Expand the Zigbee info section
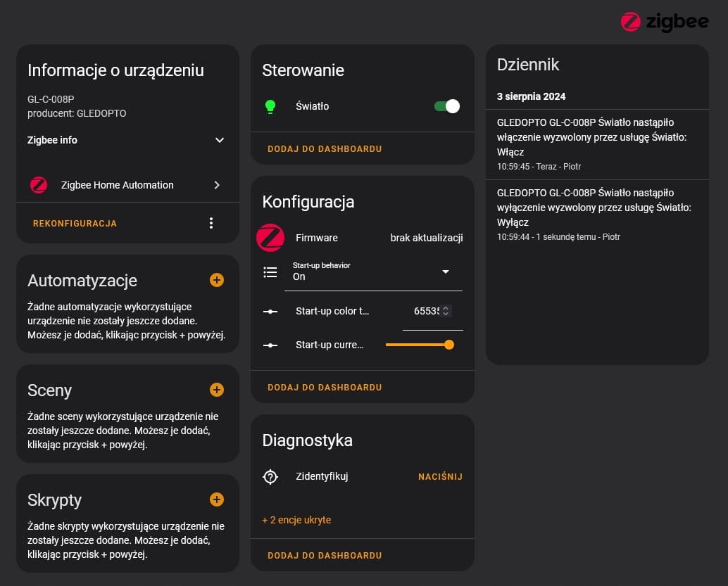The image size is (728, 586). coord(219,140)
